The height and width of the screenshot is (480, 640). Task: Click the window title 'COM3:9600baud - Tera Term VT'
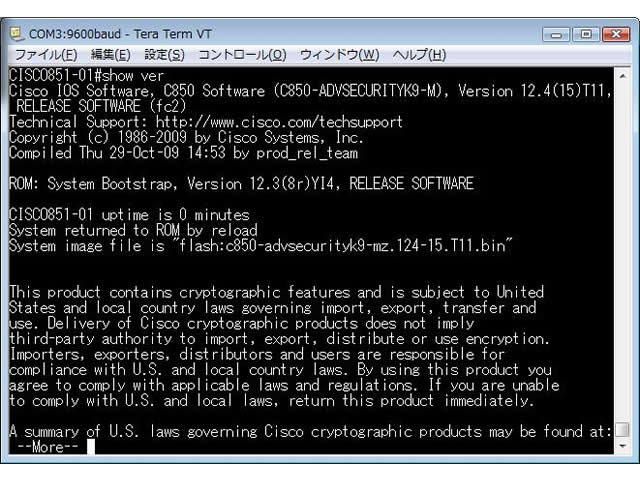tap(120, 34)
